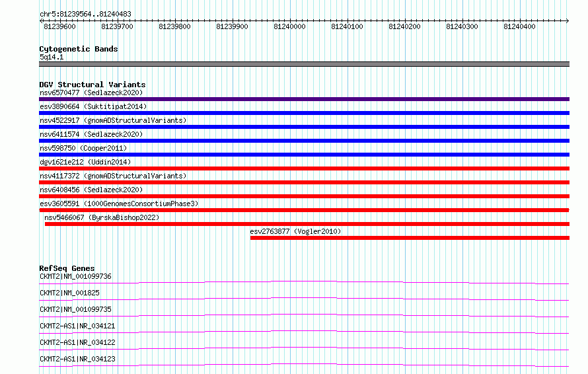Click the red nsv4117372 variant bar
The height and width of the screenshot is (374, 588).
point(304,182)
